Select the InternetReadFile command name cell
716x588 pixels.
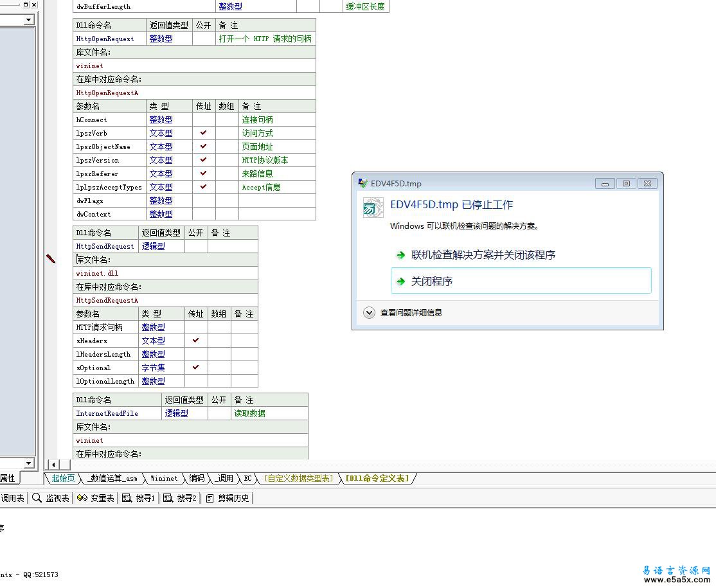(118, 413)
